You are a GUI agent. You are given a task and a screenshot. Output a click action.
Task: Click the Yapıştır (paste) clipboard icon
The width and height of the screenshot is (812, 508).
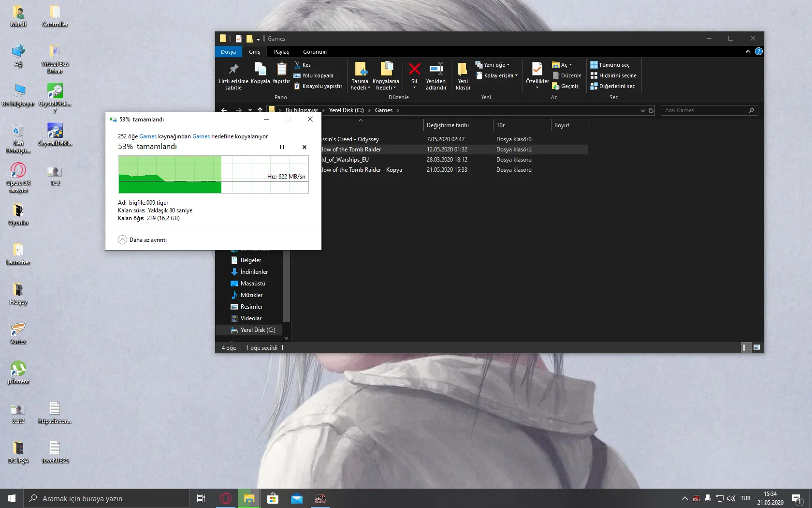[281, 69]
